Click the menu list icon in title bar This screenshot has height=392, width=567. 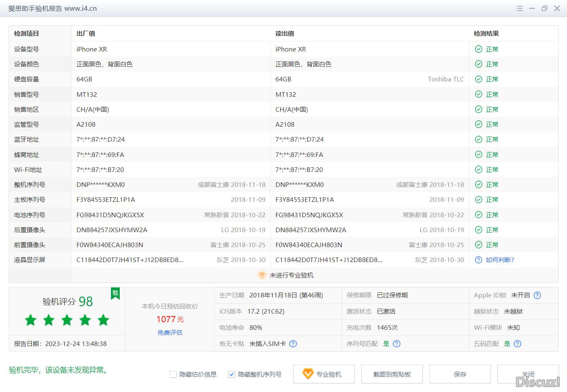coord(520,8)
